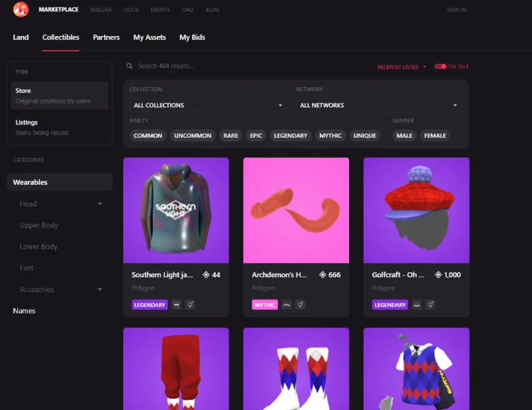
Task: Open the My Assets tab
Action: (x=150, y=37)
